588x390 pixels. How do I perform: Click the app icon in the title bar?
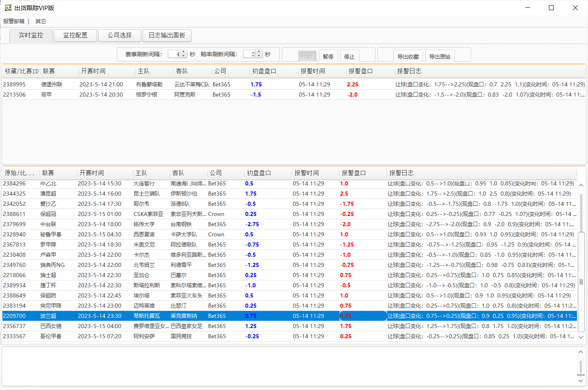pyautogui.click(x=8, y=8)
